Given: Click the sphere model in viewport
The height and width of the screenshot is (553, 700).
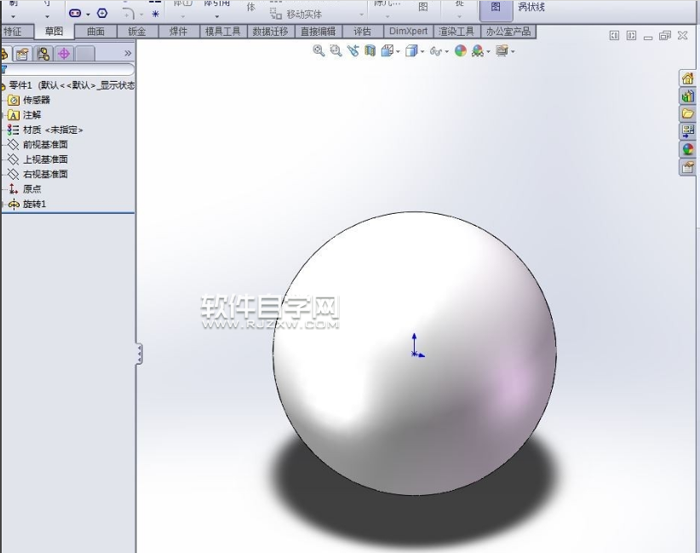Looking at the screenshot, I should [x=414, y=353].
